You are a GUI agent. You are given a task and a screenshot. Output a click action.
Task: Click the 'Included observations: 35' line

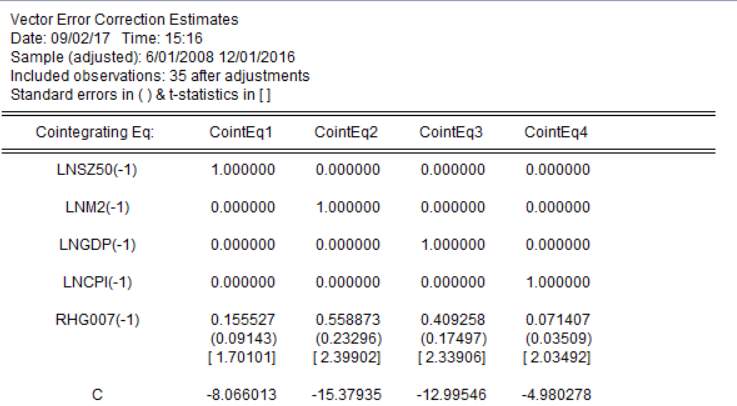pyautogui.click(x=160, y=76)
